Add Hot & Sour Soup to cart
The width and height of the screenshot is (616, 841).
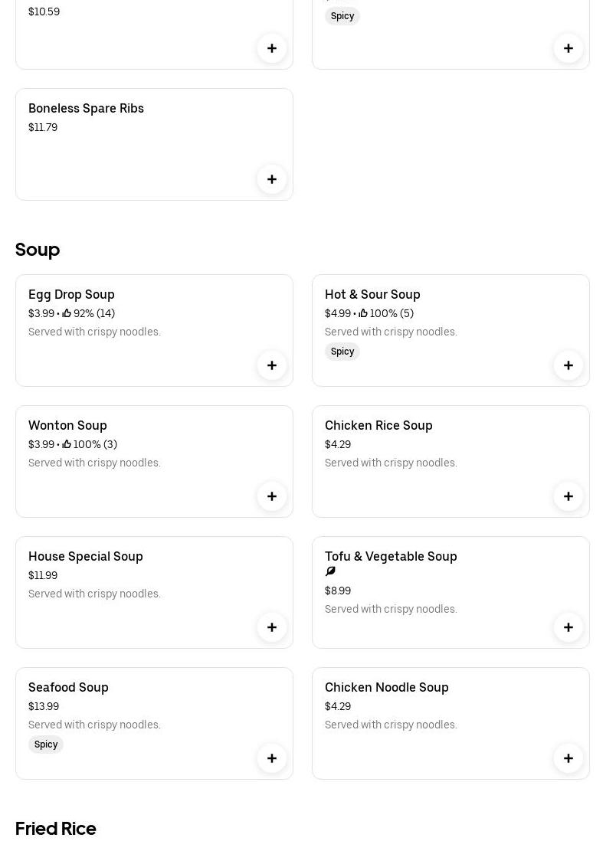coord(568,365)
